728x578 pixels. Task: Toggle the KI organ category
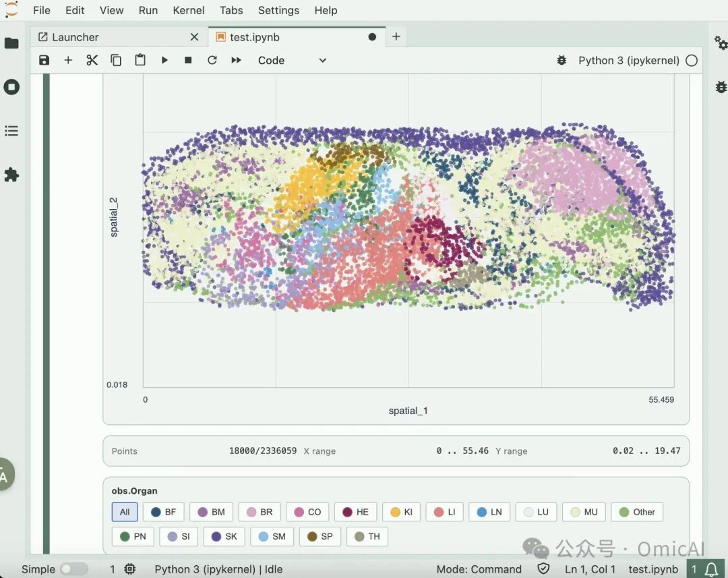(x=402, y=512)
